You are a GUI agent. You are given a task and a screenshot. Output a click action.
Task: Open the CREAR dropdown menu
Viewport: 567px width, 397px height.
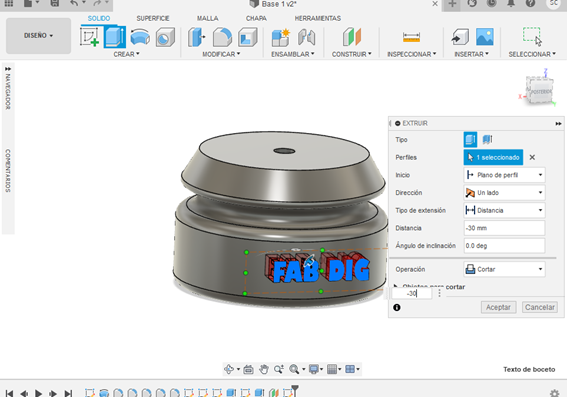(x=126, y=54)
